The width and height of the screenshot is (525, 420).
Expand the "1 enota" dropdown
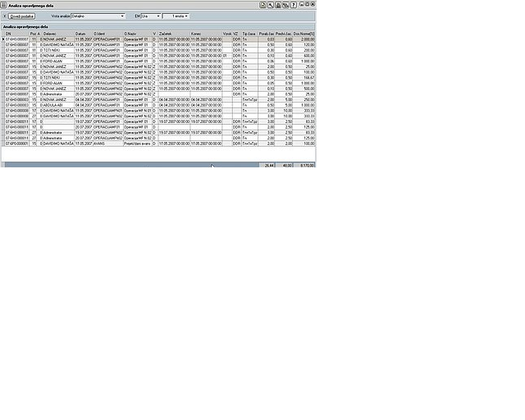[186, 16]
